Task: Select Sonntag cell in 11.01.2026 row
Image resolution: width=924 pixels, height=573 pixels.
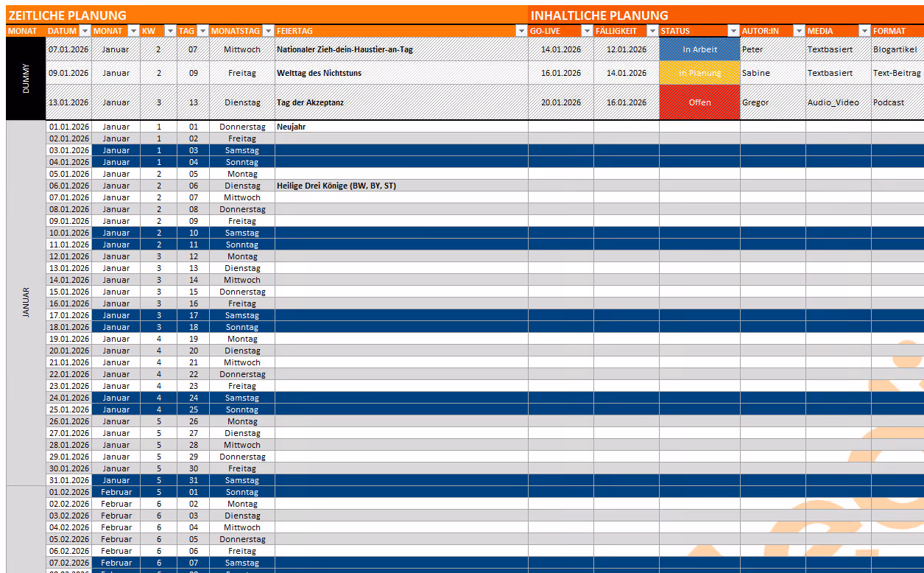Action: click(x=242, y=245)
